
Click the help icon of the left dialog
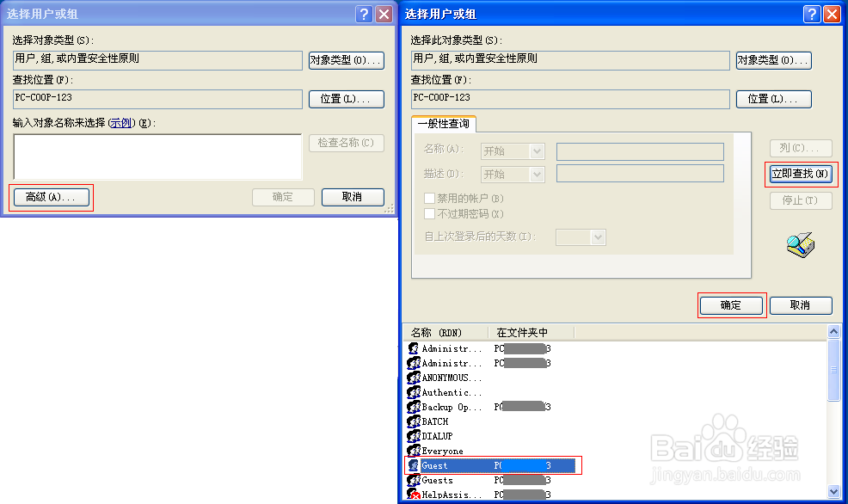pos(364,14)
